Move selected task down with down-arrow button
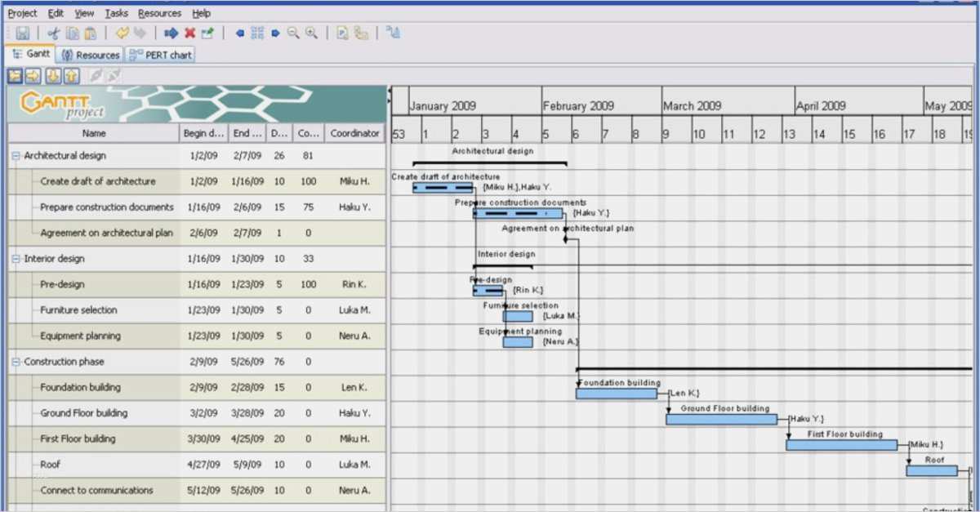980x512 pixels. [52, 76]
